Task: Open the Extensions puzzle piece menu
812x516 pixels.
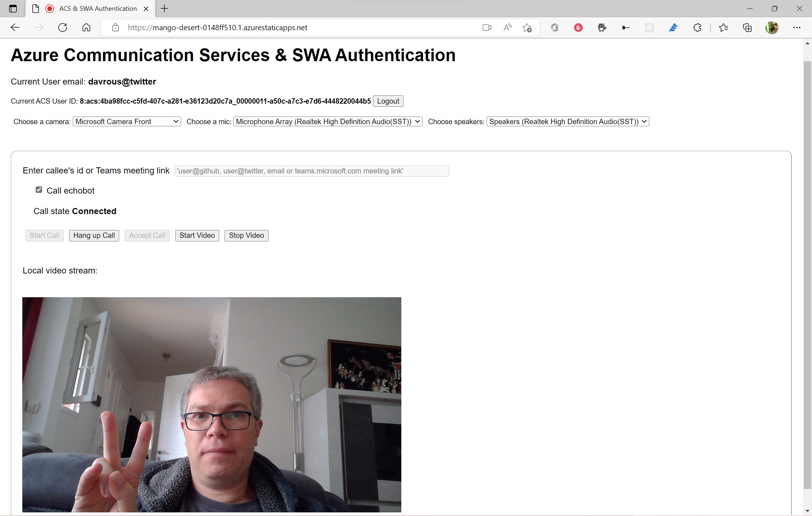Action: coord(697,28)
